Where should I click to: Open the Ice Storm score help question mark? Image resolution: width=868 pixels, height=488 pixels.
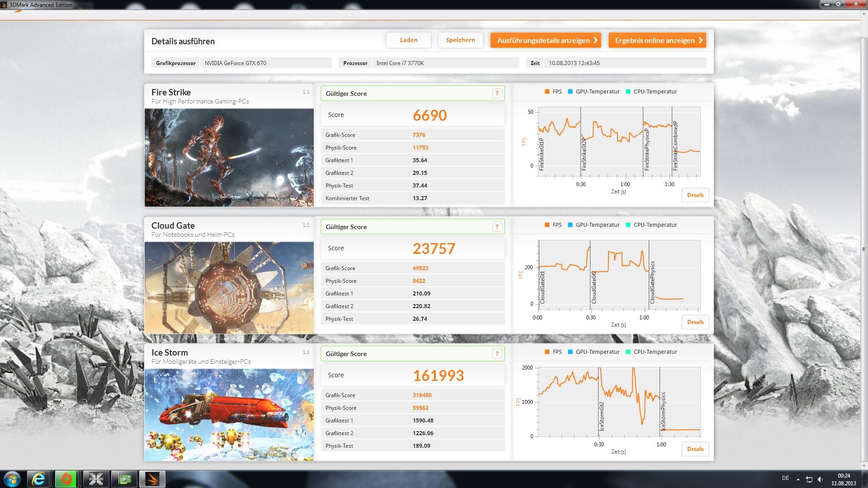(497, 354)
